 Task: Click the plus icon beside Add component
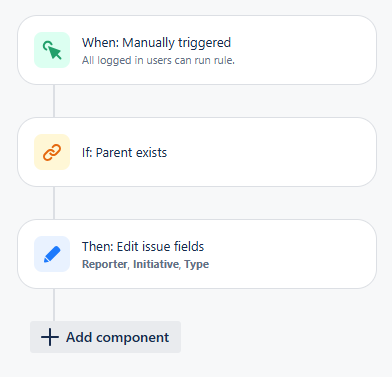click(50, 337)
